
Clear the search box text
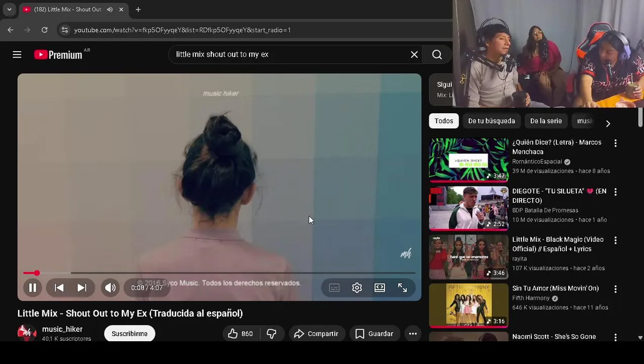point(414,55)
